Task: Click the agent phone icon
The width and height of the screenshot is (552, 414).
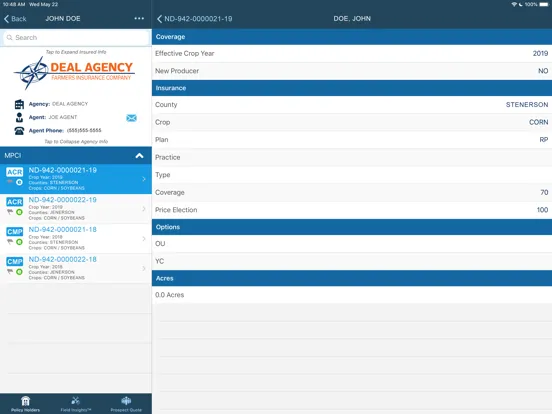Action: (x=19, y=131)
